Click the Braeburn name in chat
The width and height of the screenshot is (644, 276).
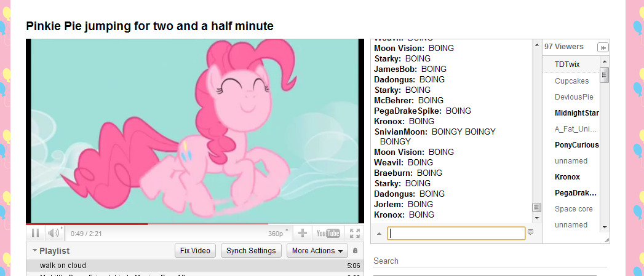point(394,173)
